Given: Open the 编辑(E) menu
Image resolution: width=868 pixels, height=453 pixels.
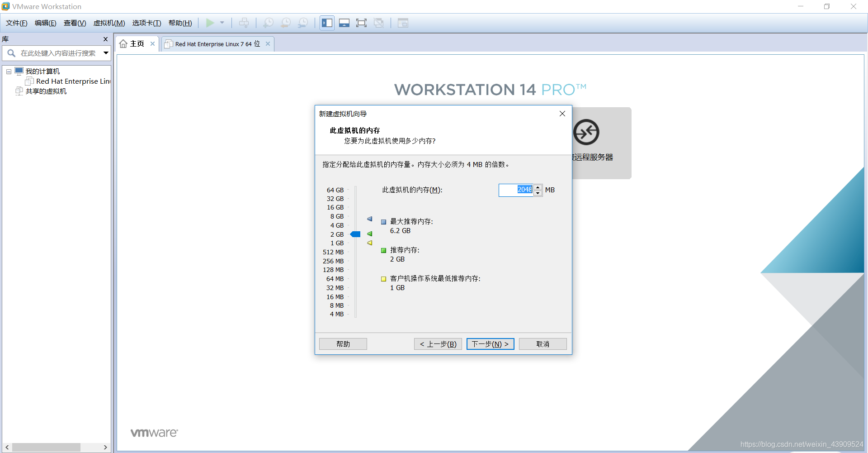Looking at the screenshot, I should coord(46,23).
